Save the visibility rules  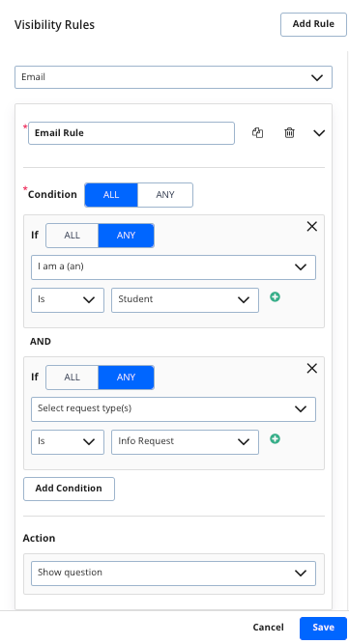point(323,628)
